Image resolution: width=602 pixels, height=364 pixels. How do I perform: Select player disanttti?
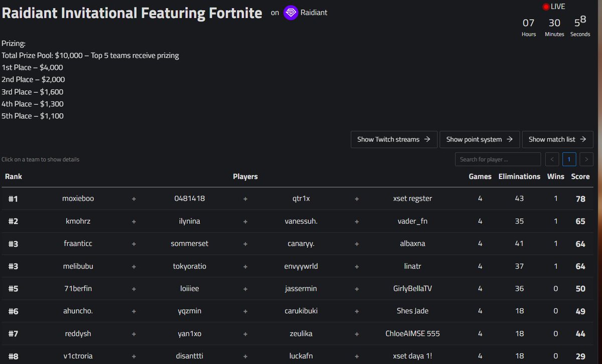[x=190, y=356]
